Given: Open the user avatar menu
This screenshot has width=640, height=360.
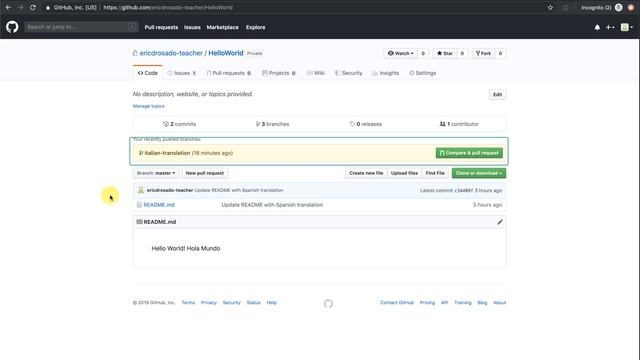Looking at the screenshot, I should (x=627, y=27).
